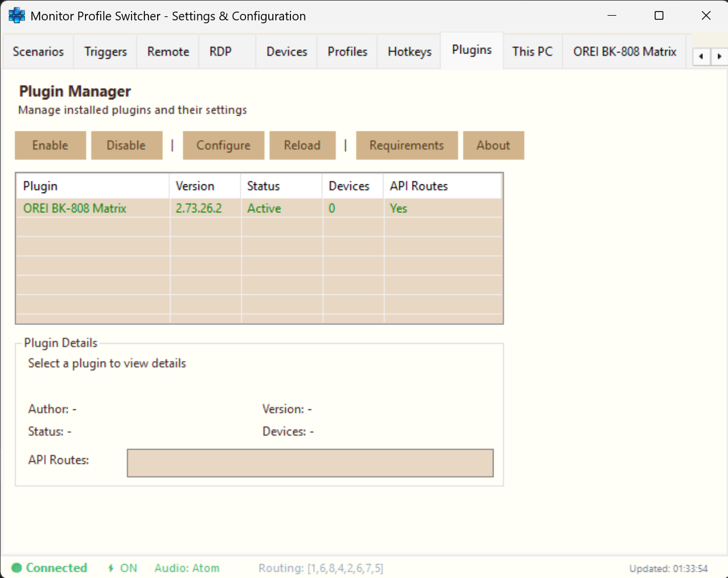Click the Audio: Atom status item
This screenshot has height=578, width=728.
click(187, 568)
